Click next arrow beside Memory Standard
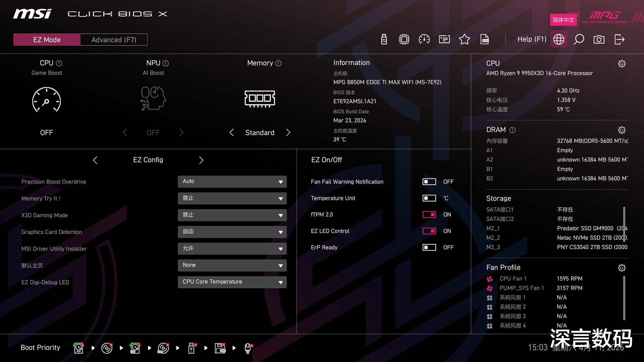644x362 pixels. 288,133
